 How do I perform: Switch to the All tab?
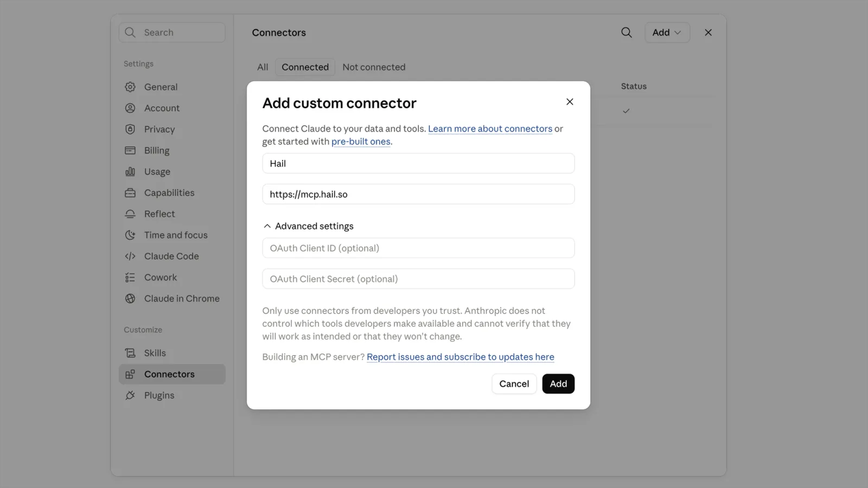tap(263, 67)
